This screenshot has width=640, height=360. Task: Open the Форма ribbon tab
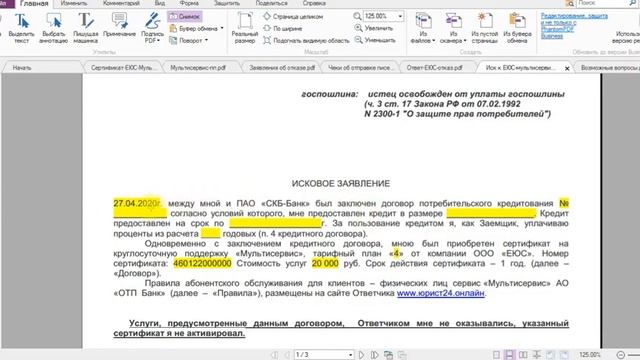click(x=189, y=3)
